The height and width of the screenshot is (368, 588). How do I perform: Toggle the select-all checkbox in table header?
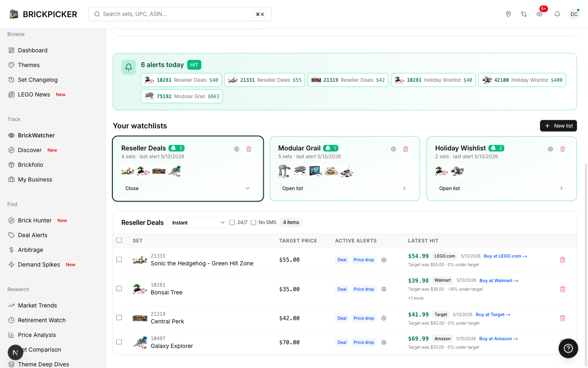119,240
